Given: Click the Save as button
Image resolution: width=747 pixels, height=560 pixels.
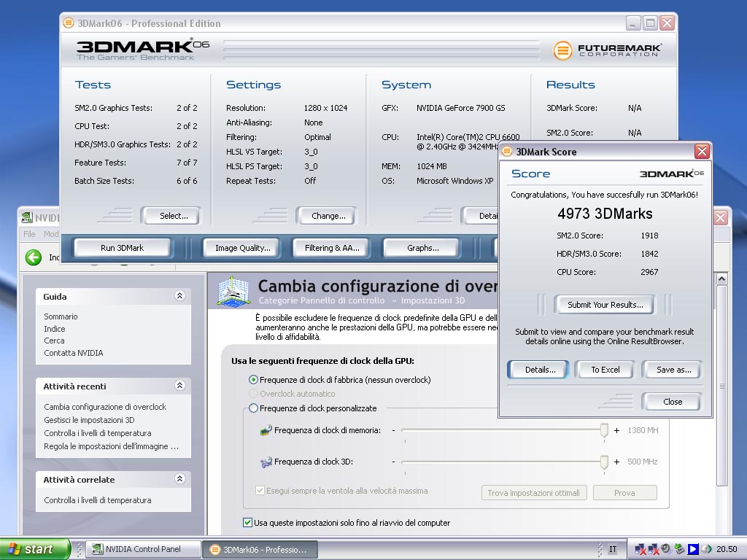Looking at the screenshot, I should coord(673,370).
